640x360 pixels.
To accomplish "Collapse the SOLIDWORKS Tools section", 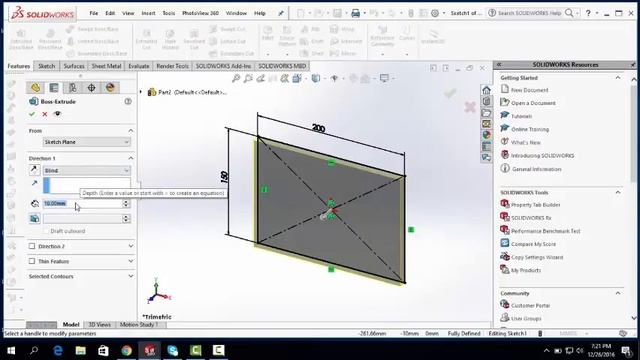I will tap(618, 192).
